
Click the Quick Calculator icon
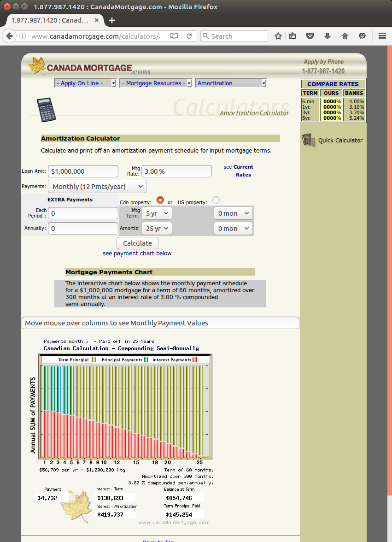309,140
